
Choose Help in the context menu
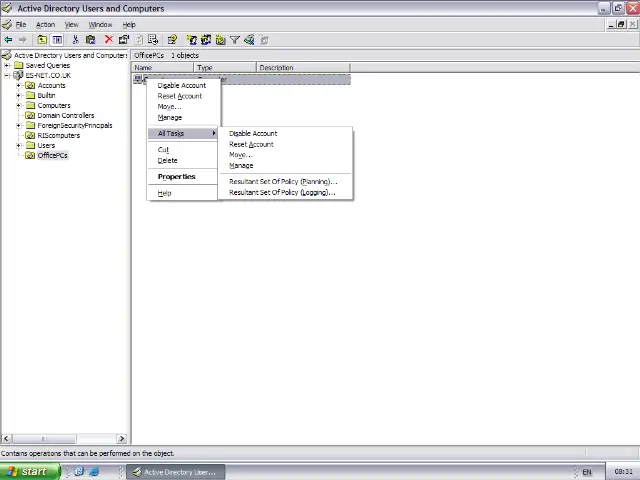pyautogui.click(x=182, y=193)
